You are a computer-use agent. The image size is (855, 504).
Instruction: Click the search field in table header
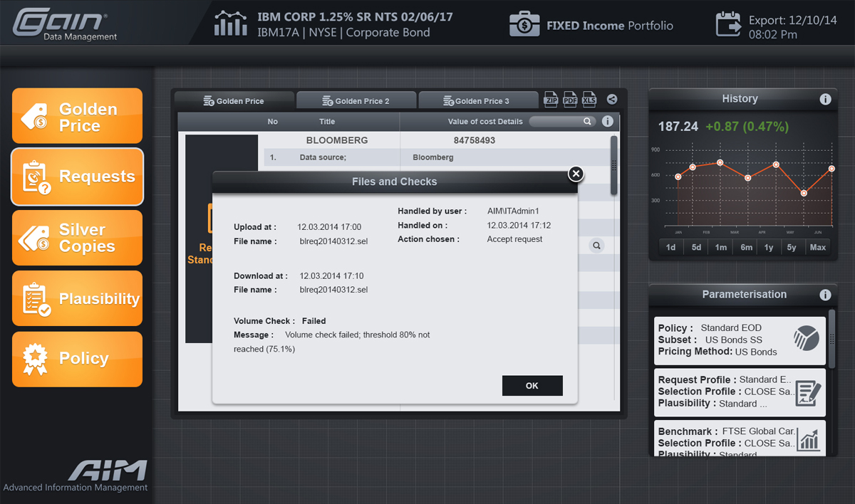click(x=562, y=121)
